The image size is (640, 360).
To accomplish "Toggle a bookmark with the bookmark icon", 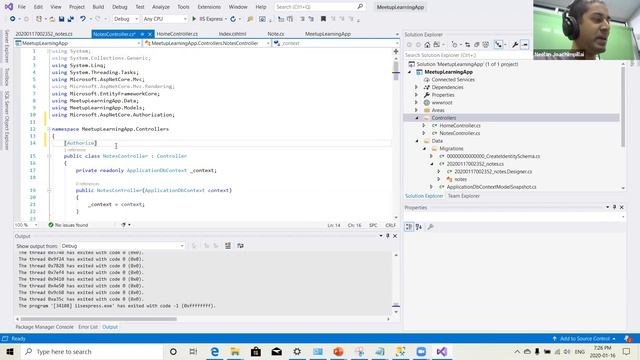I will pyautogui.click(x=323, y=19).
